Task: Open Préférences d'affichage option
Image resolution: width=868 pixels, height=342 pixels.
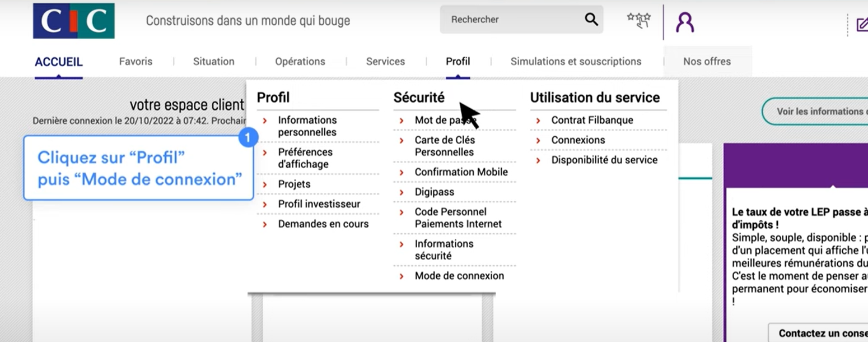Action: point(305,158)
